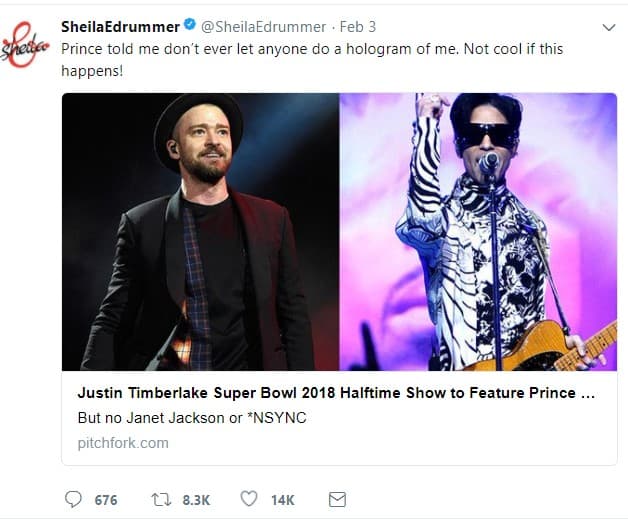Open the Super Bowl 2018 Halftime Show headline
The image size is (628, 520).
pos(336,393)
